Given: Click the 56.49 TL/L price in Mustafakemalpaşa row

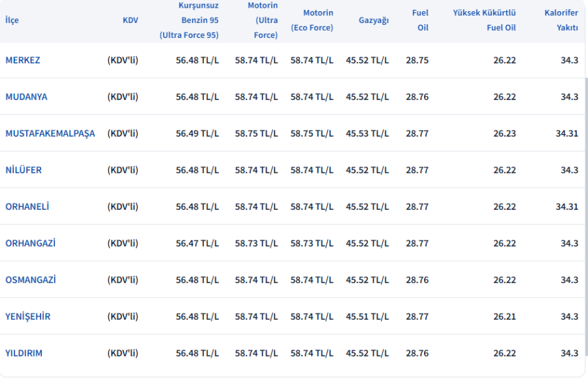Looking at the screenshot, I should (x=197, y=133).
